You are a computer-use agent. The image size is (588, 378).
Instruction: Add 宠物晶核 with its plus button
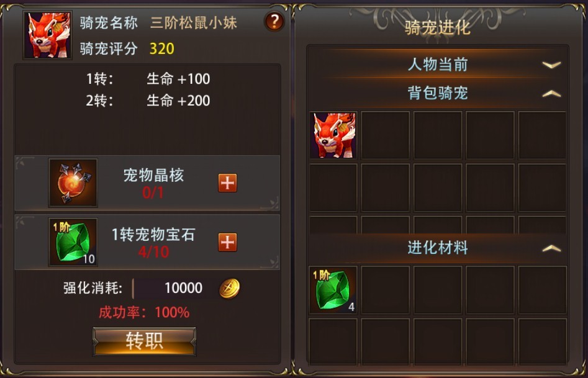click(x=228, y=182)
